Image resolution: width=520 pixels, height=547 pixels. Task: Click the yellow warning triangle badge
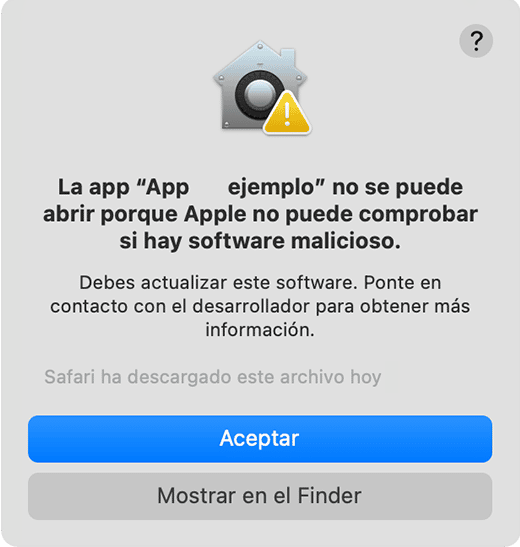tap(287, 113)
